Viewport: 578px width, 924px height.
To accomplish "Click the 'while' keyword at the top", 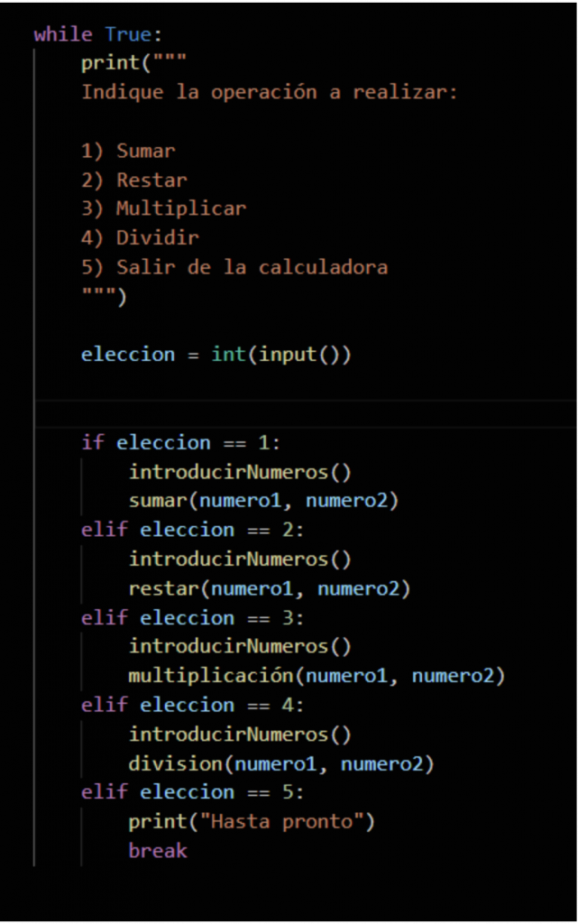I will (63, 34).
